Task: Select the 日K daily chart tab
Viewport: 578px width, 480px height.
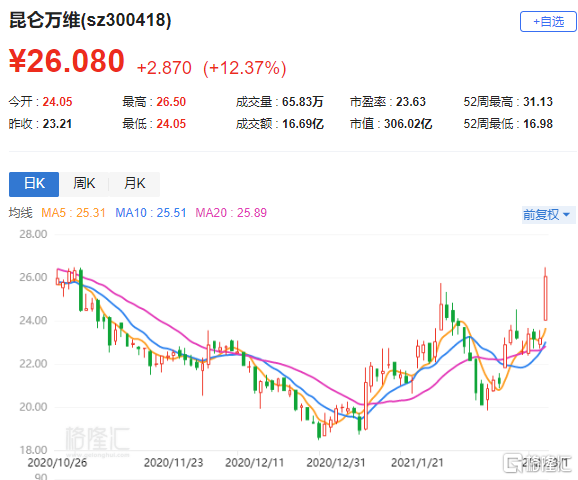Action: (x=34, y=184)
